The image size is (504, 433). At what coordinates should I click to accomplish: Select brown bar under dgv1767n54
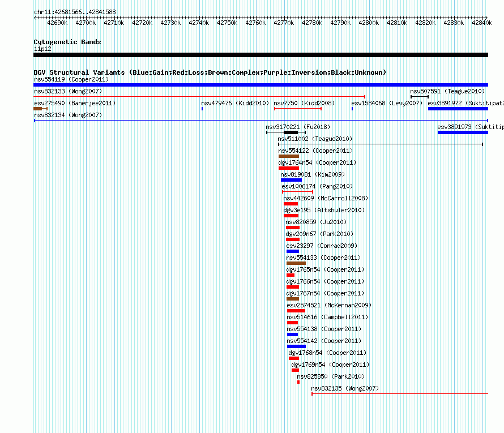[293, 299]
